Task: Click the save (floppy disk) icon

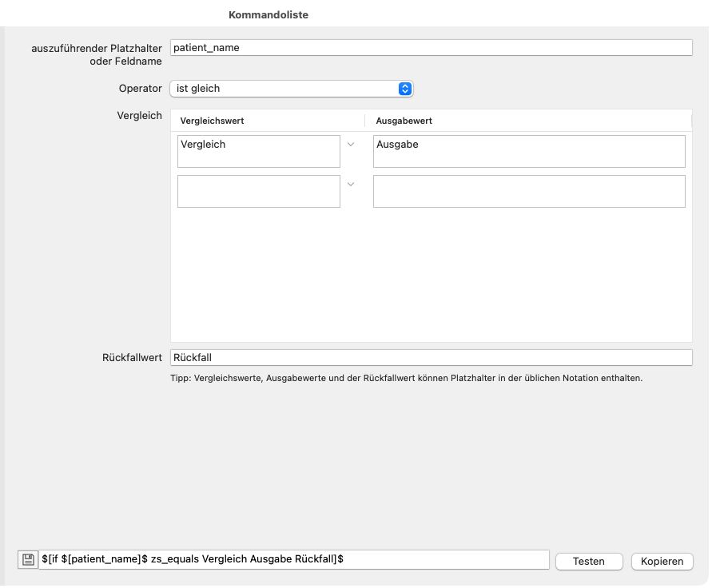Action: [28, 558]
